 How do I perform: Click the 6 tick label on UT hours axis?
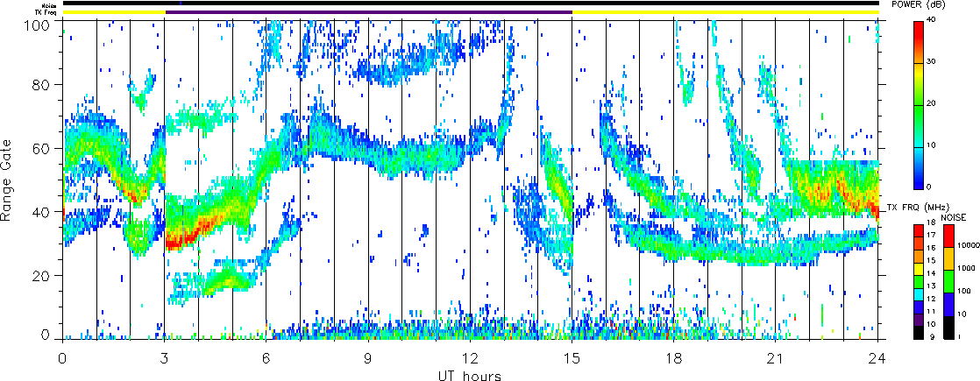click(x=266, y=358)
